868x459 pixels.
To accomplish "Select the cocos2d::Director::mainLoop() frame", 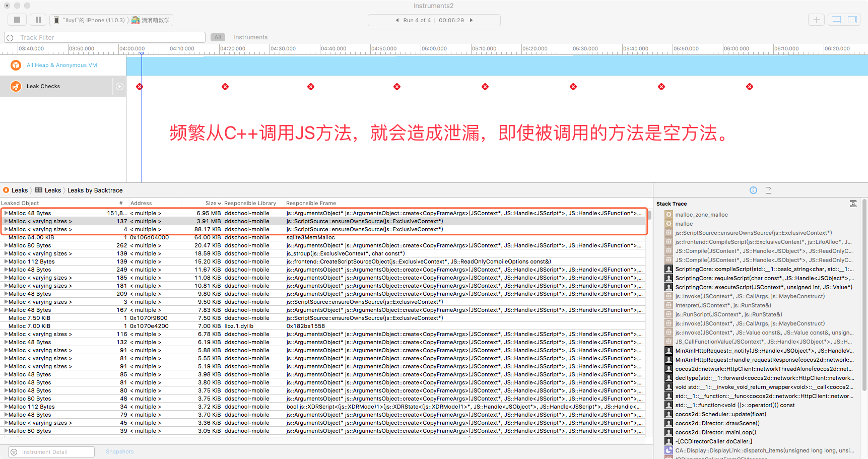I will [715, 432].
